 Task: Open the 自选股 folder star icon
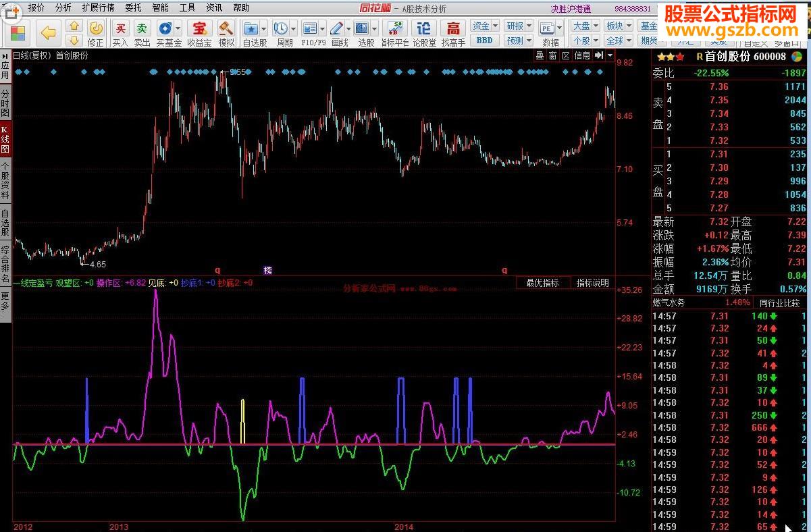point(251,28)
